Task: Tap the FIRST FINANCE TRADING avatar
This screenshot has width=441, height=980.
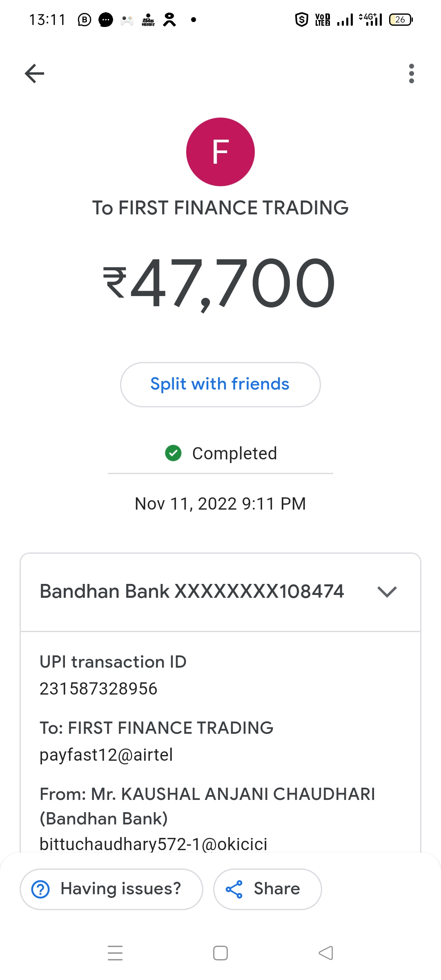Action: [220, 152]
